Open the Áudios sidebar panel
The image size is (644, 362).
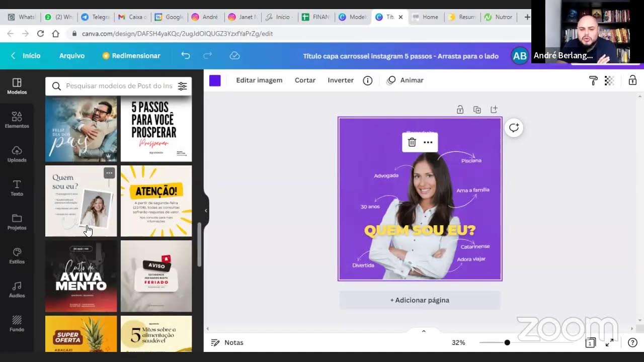[x=17, y=290]
